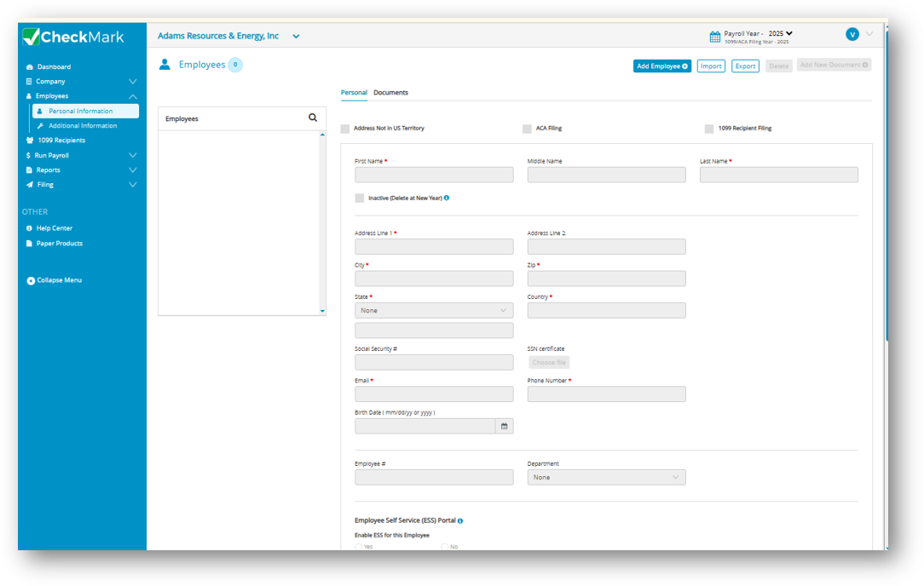
Task: Expand the Run Payroll chevron
Action: pos(133,156)
